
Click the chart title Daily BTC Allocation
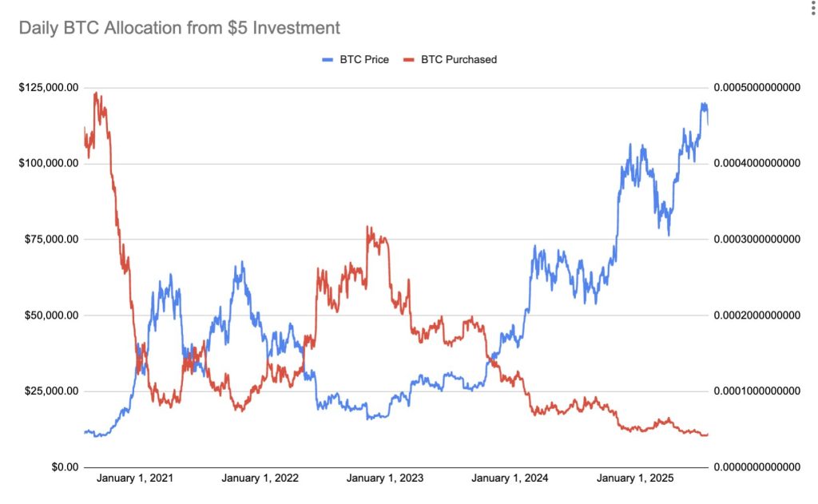tap(179, 28)
